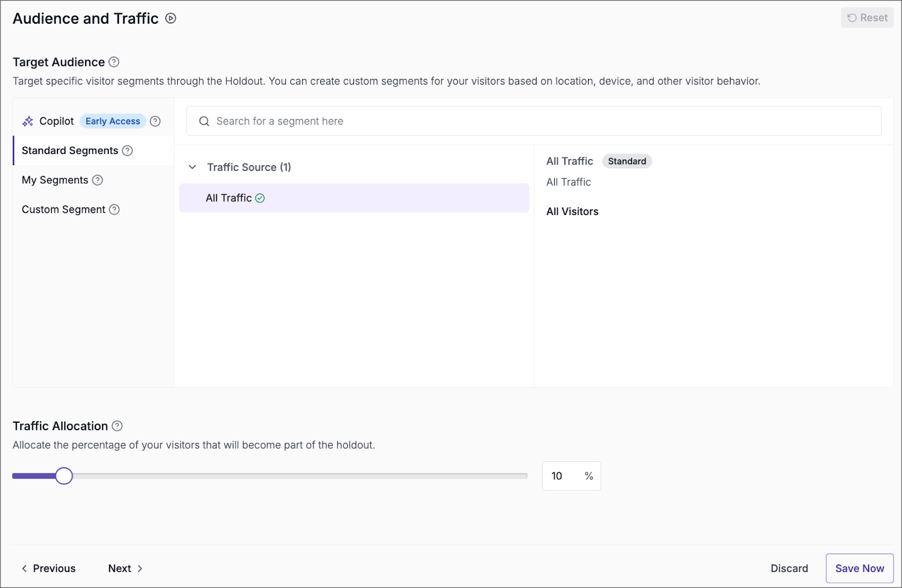Click help icon beside Traffic Allocation heading
Screen dimensions: 902x588
tap(117, 426)
